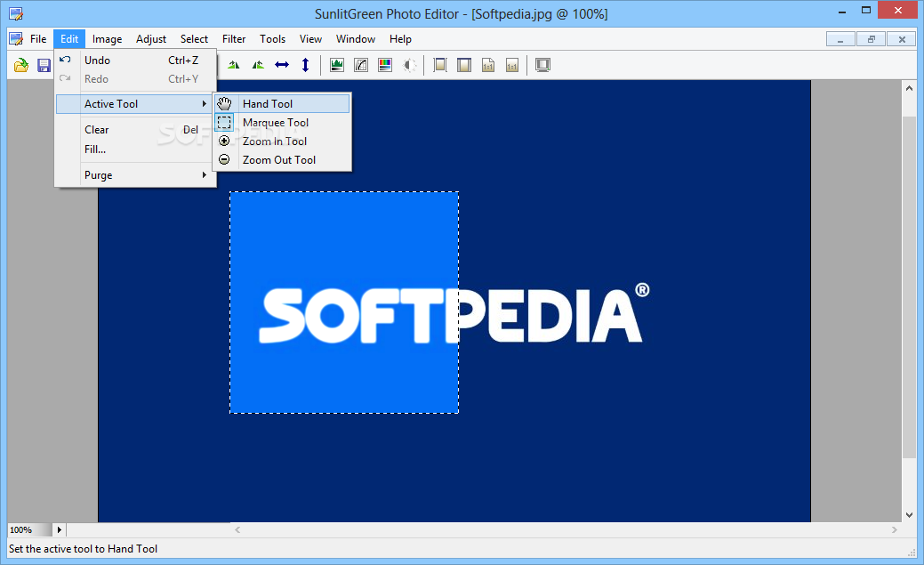924x565 pixels.
Task: Rotate image right using second green toolbar icon
Action: point(258,65)
